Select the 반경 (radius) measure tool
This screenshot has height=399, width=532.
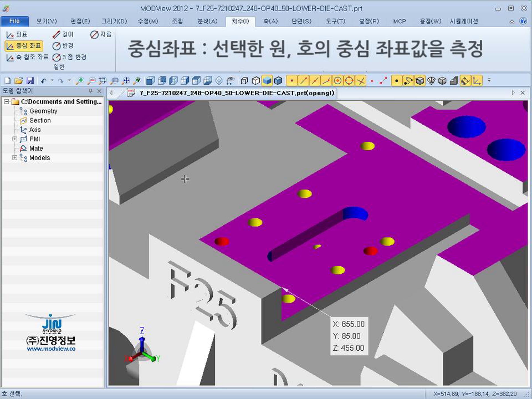tap(63, 46)
